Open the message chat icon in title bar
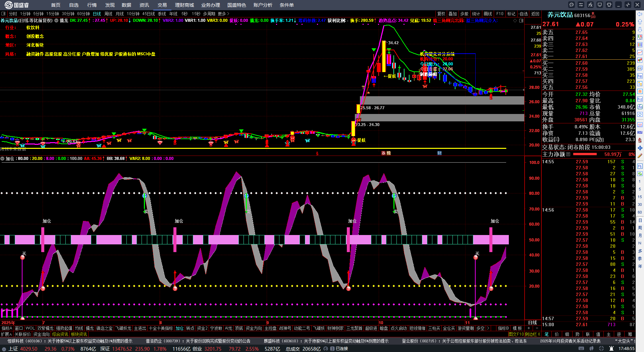 572,5
